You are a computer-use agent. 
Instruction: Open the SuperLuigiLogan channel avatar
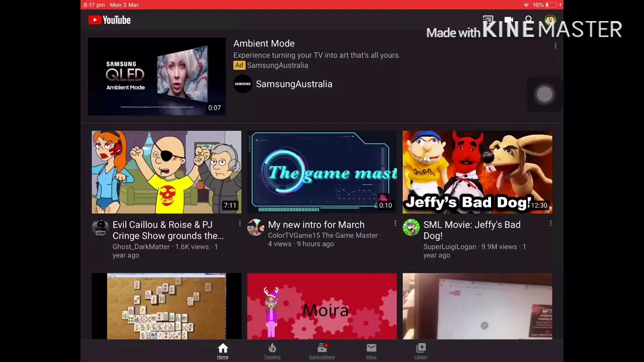pyautogui.click(x=411, y=228)
